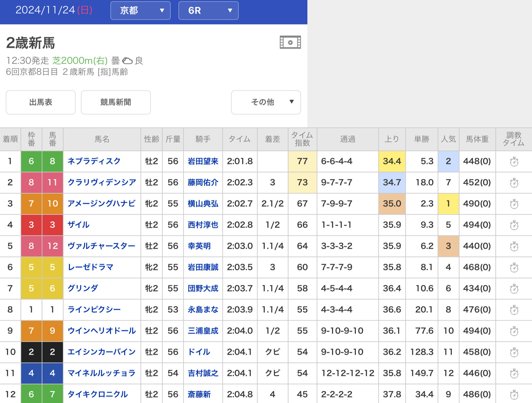Play the race video icon
Image resolution: width=532 pixels, height=403 pixels.
click(290, 42)
